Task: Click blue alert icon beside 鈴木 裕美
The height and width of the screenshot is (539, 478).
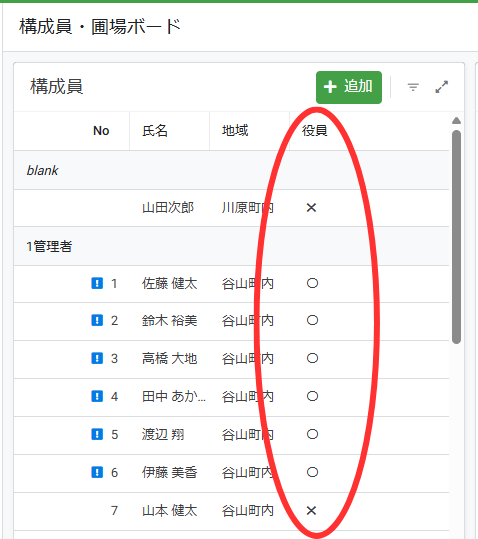Action: 97,320
